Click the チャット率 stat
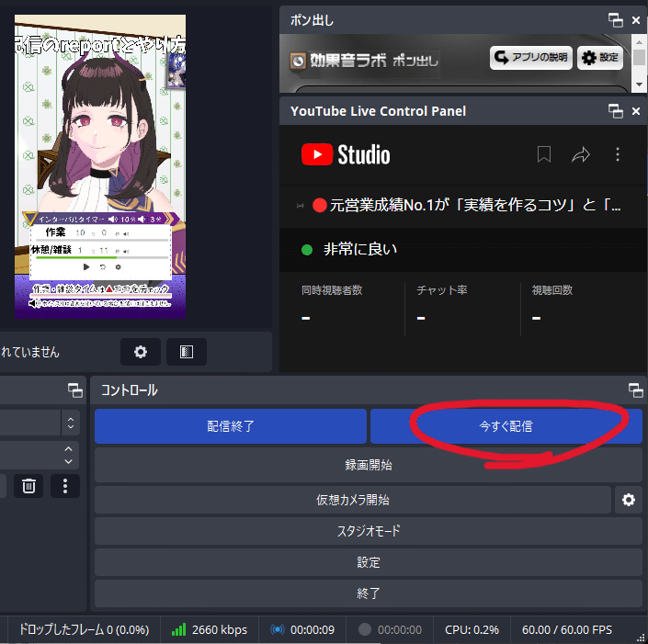648x644 pixels. click(x=442, y=304)
